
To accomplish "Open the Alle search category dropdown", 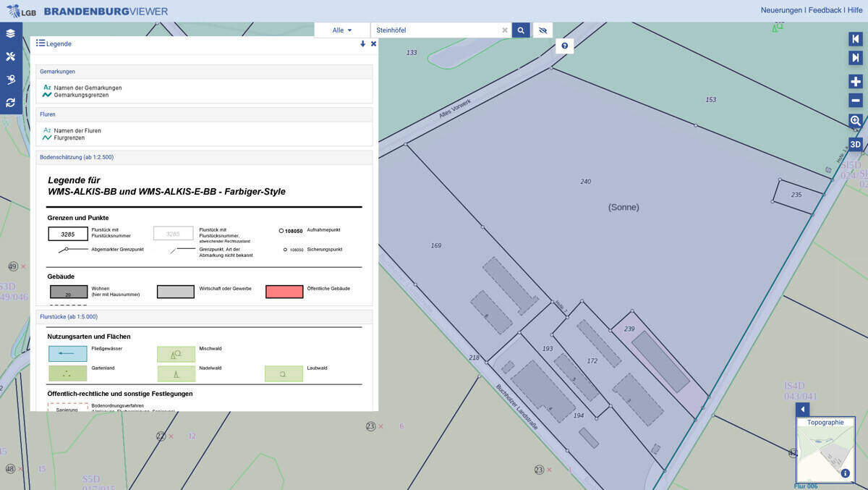I will [x=342, y=30].
